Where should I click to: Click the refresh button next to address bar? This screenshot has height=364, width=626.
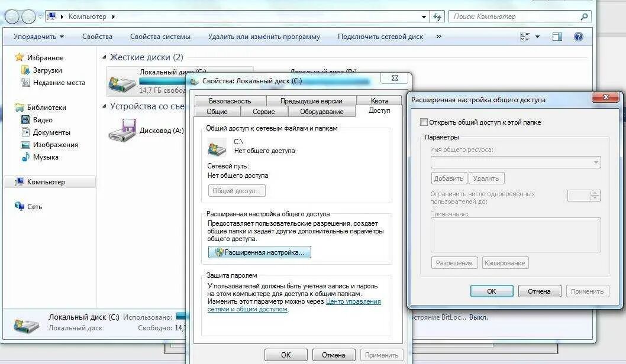tap(437, 17)
